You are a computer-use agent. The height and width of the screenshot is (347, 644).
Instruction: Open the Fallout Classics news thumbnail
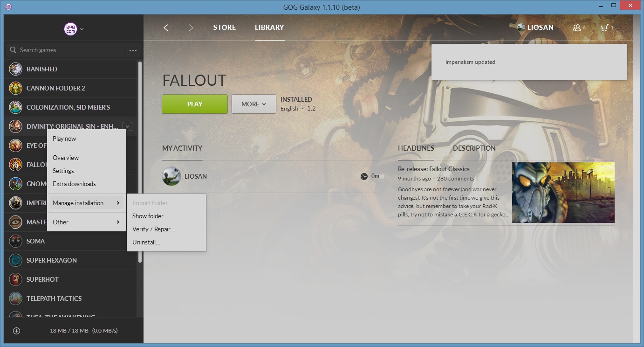(563, 193)
